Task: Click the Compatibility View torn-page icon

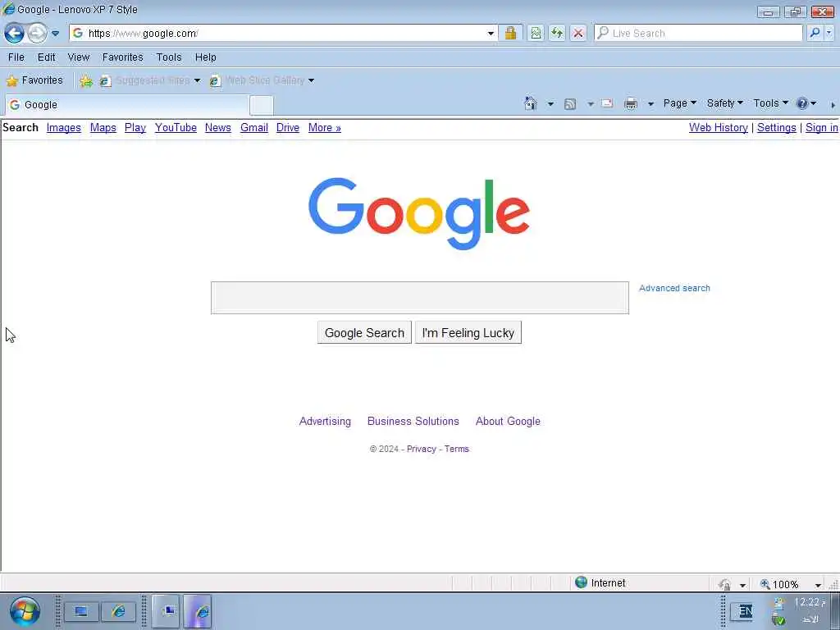Action: (x=535, y=33)
